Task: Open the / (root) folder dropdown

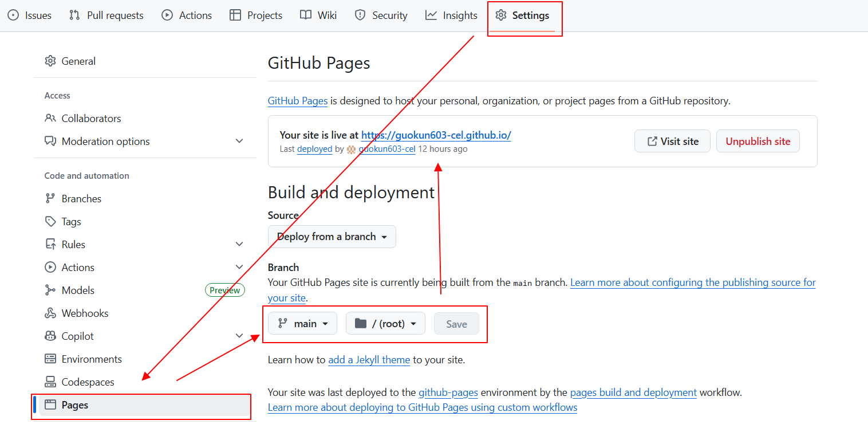Action: click(x=385, y=324)
